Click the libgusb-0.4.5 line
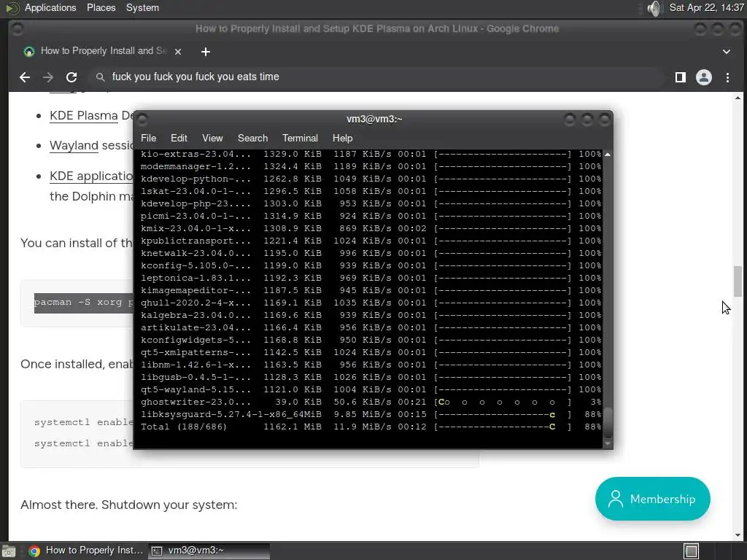 tap(371, 377)
